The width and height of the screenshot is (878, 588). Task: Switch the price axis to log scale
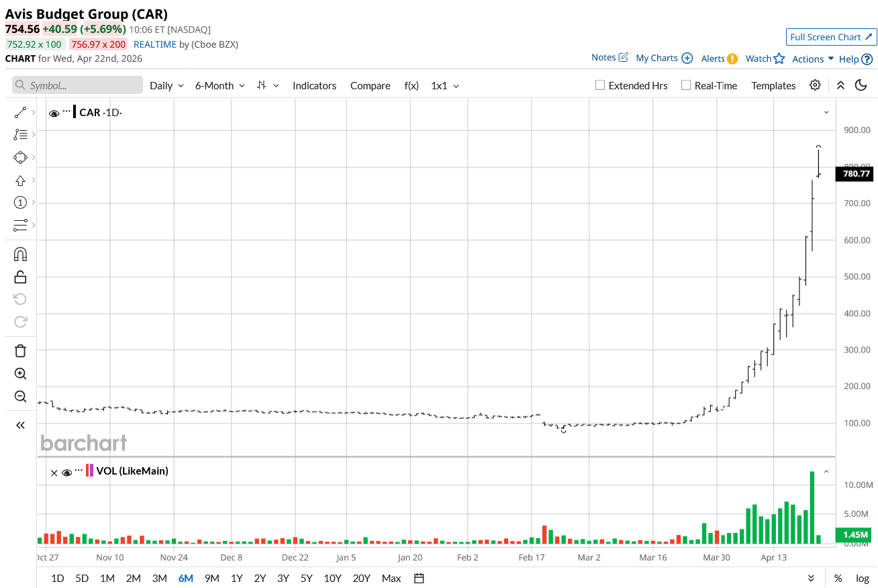863,578
